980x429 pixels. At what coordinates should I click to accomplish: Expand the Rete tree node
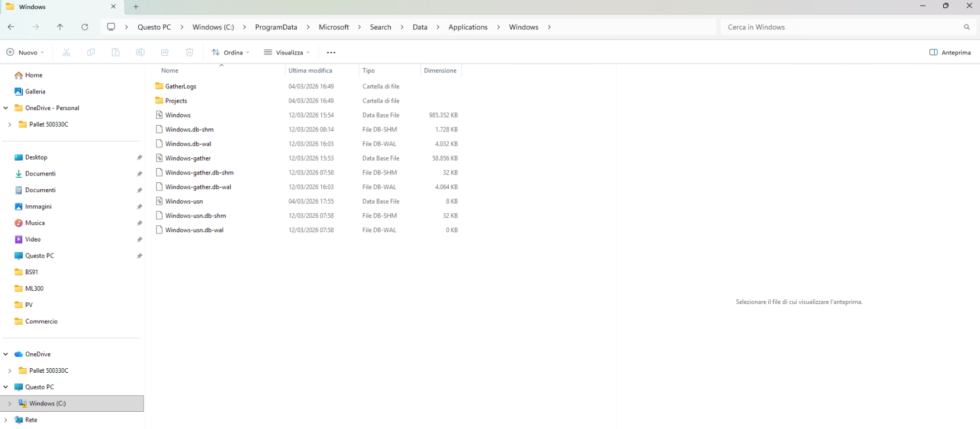coord(6,420)
